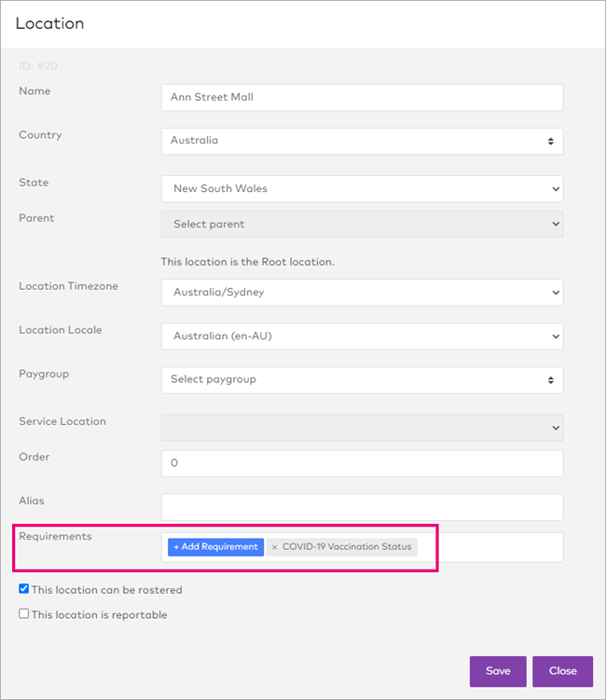Change the Location Timezone dropdown

[362, 292]
